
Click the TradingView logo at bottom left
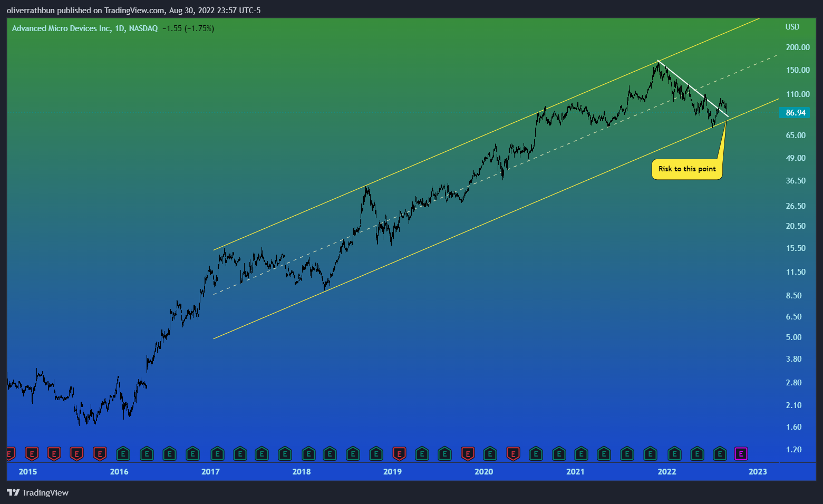pos(37,492)
